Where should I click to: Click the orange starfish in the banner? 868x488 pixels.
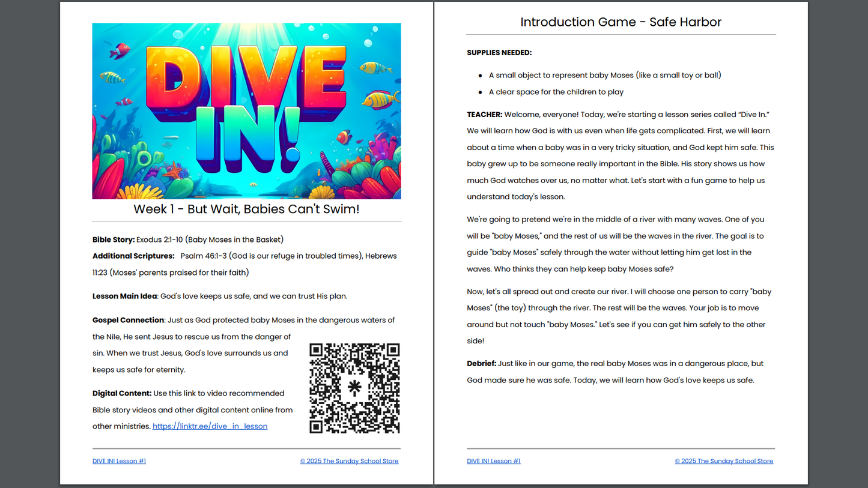tap(174, 169)
